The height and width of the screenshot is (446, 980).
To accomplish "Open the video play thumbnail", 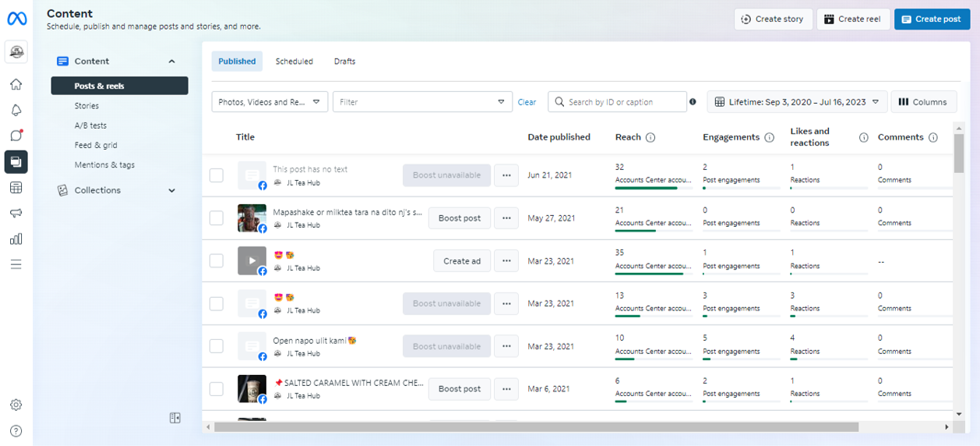I will pos(252,261).
